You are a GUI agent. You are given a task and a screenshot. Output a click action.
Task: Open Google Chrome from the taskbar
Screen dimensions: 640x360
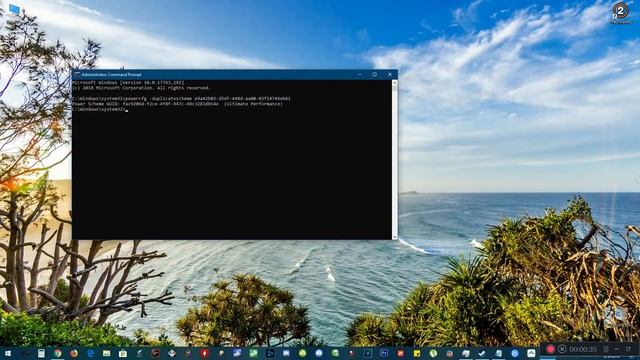(x=58, y=353)
